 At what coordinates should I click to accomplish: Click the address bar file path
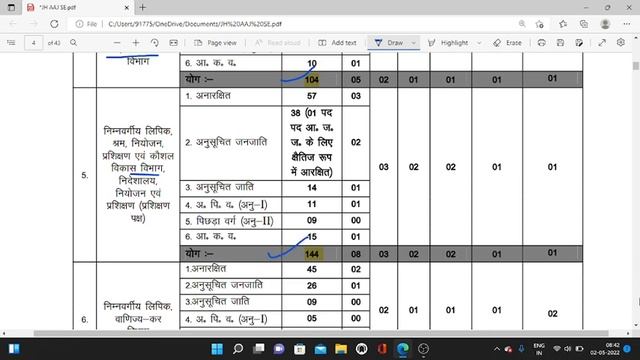coord(195,24)
